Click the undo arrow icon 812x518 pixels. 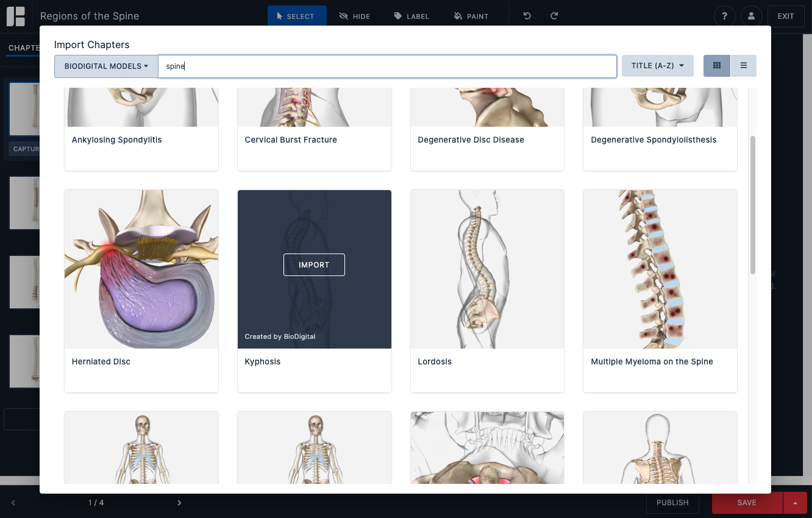[x=527, y=16]
